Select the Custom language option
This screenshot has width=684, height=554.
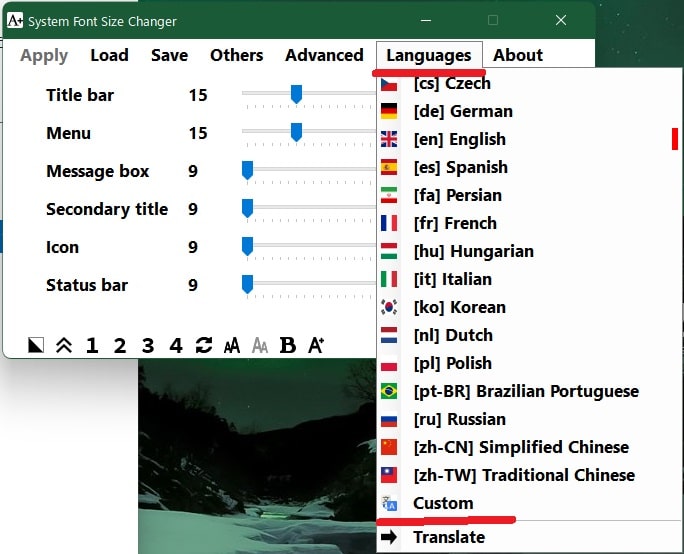pos(530,503)
